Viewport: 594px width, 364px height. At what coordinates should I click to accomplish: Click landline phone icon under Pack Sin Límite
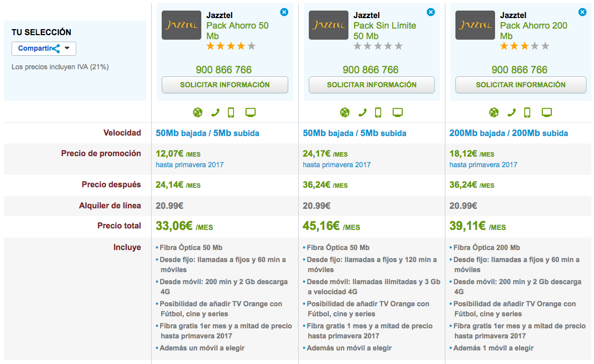click(x=363, y=112)
